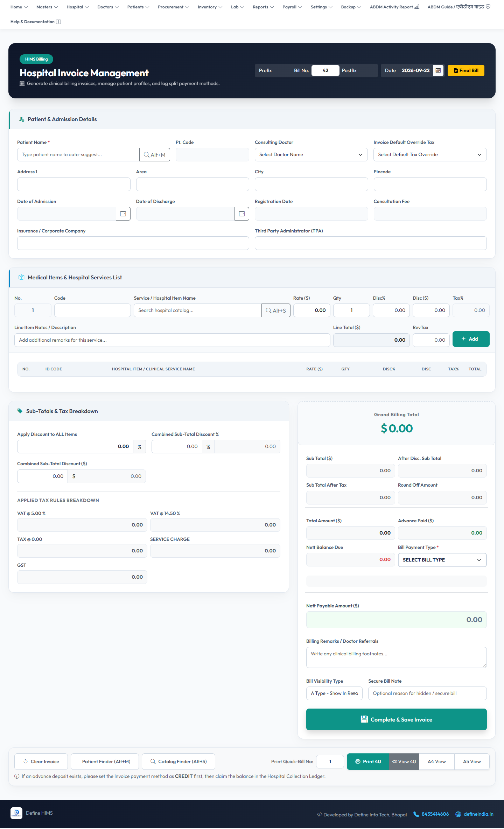504x829 pixels.
Task: Expand the Procurement menu
Action: click(x=174, y=7)
